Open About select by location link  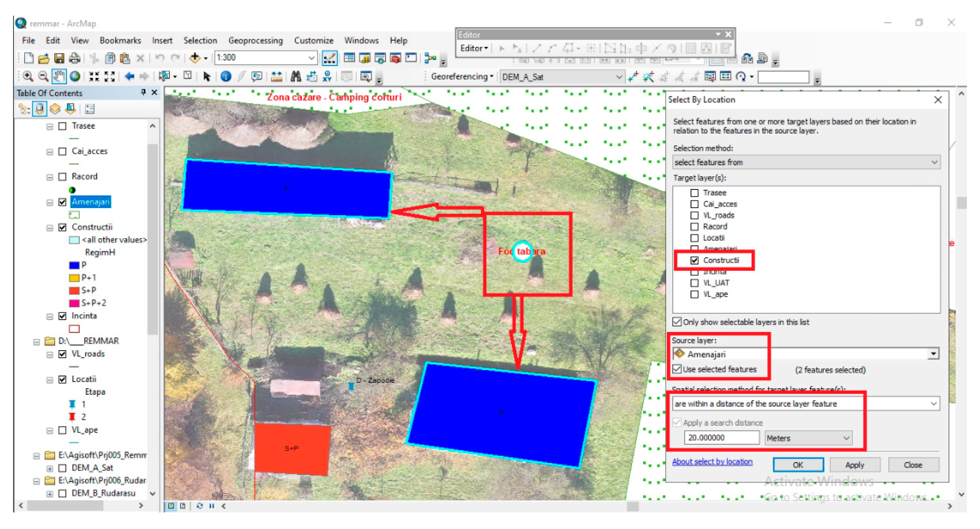tap(712, 462)
